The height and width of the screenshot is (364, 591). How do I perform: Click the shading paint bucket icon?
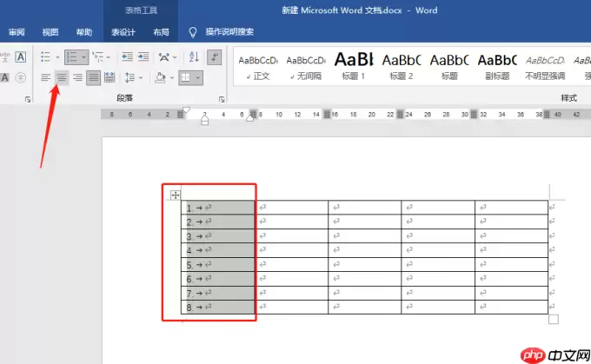pyautogui.click(x=160, y=77)
